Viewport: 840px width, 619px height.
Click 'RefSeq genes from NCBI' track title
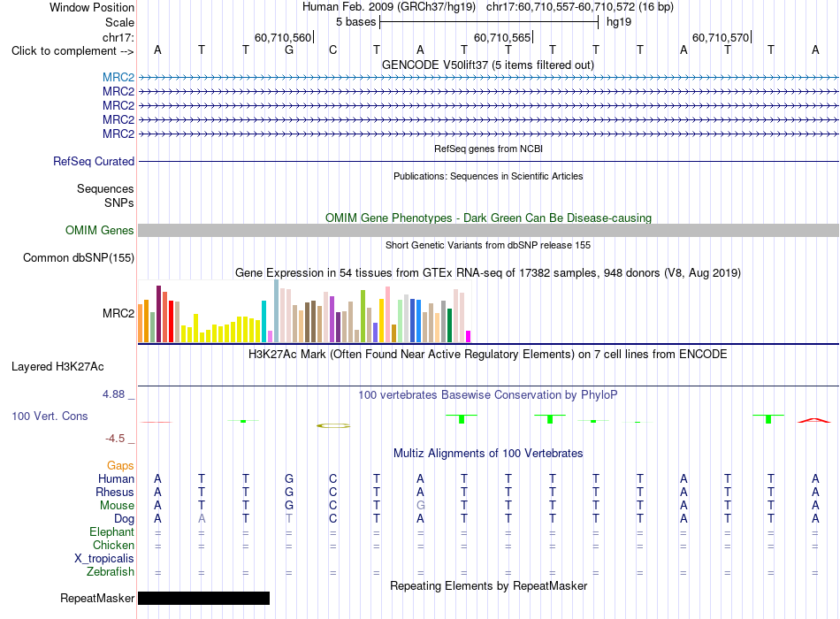tap(488, 149)
